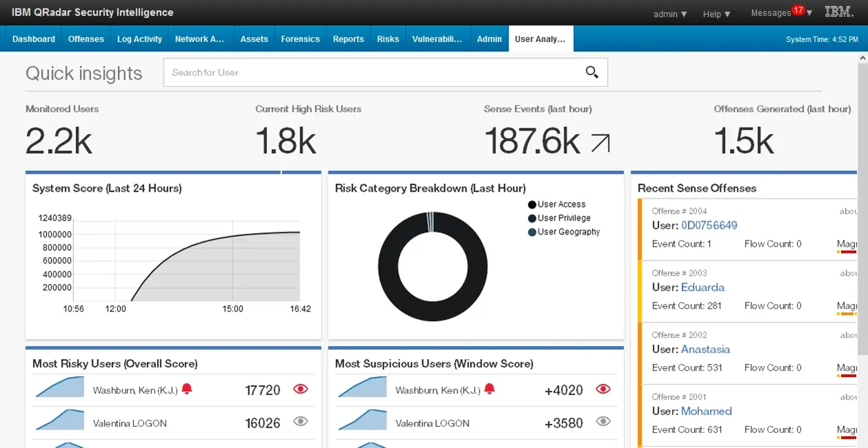Image resolution: width=868 pixels, height=448 pixels.
Task: Open user Eduarda from Offense 2003
Action: tap(703, 287)
